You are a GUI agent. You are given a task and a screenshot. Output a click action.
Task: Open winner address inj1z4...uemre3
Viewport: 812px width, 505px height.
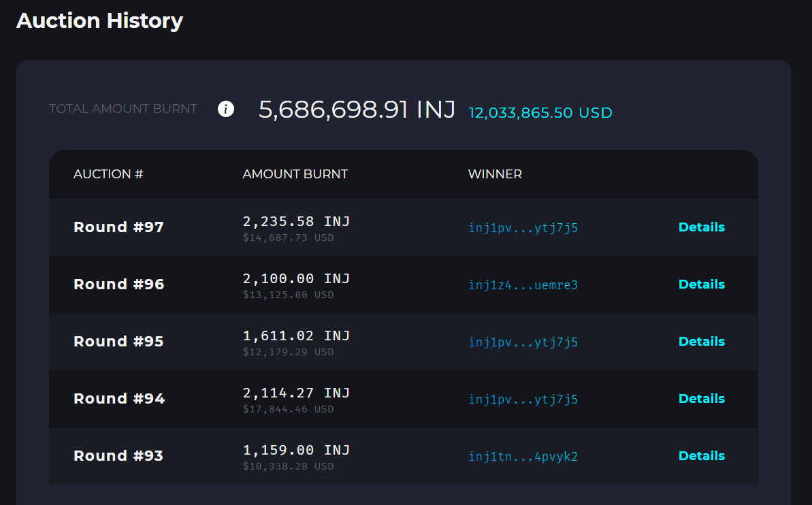point(523,285)
